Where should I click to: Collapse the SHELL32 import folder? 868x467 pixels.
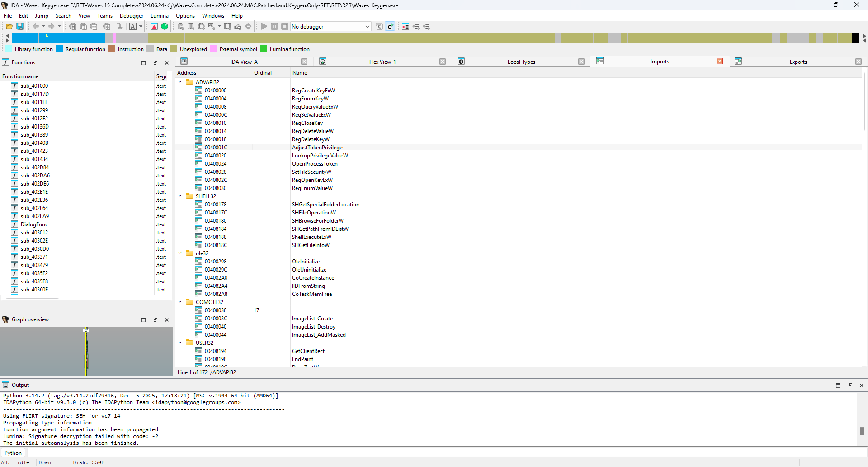[180, 196]
